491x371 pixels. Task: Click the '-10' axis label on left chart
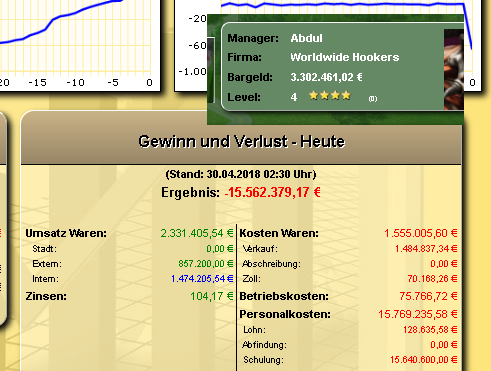point(75,82)
